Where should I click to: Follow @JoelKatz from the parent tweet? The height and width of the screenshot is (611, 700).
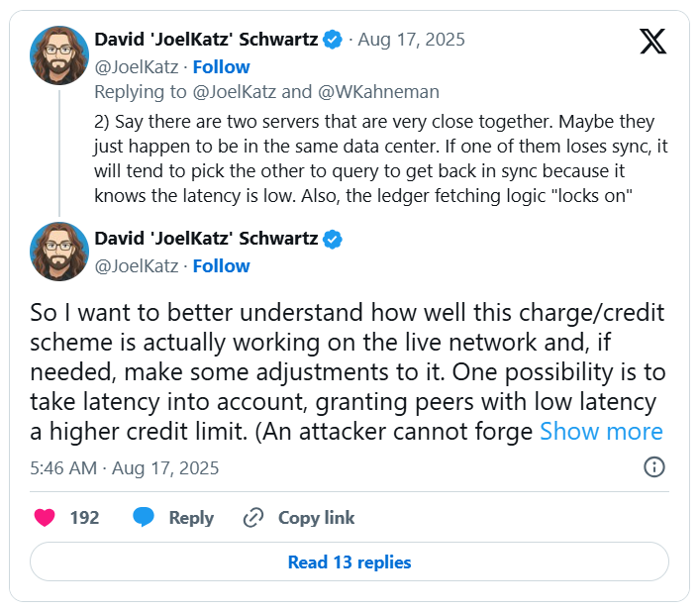[x=221, y=66]
